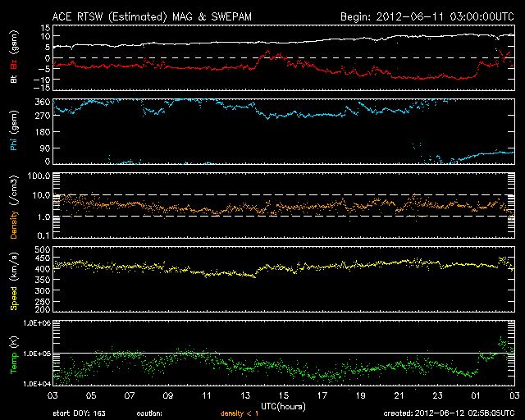This screenshot has height=420, width=525.
Task: Click the '-5' tick on the Bt Bz axis
Action: (45, 69)
